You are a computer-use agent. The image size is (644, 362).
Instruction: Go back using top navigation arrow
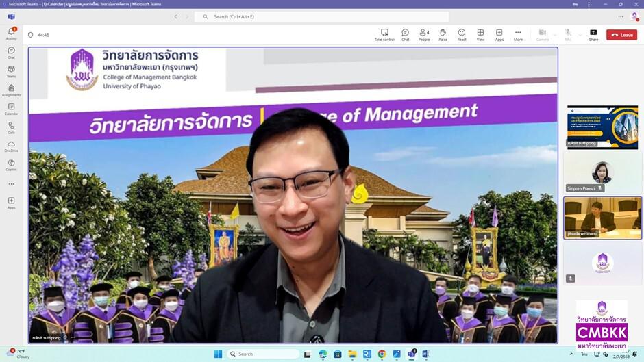pyautogui.click(x=176, y=17)
